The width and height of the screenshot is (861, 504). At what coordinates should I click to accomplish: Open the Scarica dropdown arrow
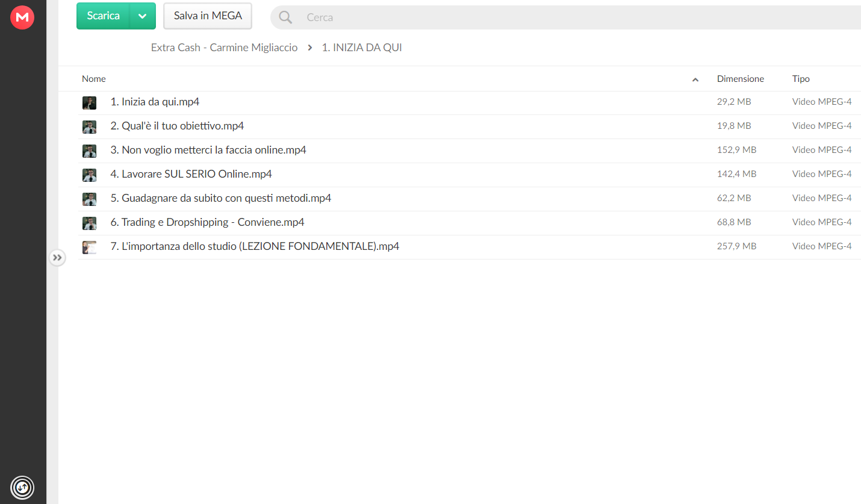[143, 16]
